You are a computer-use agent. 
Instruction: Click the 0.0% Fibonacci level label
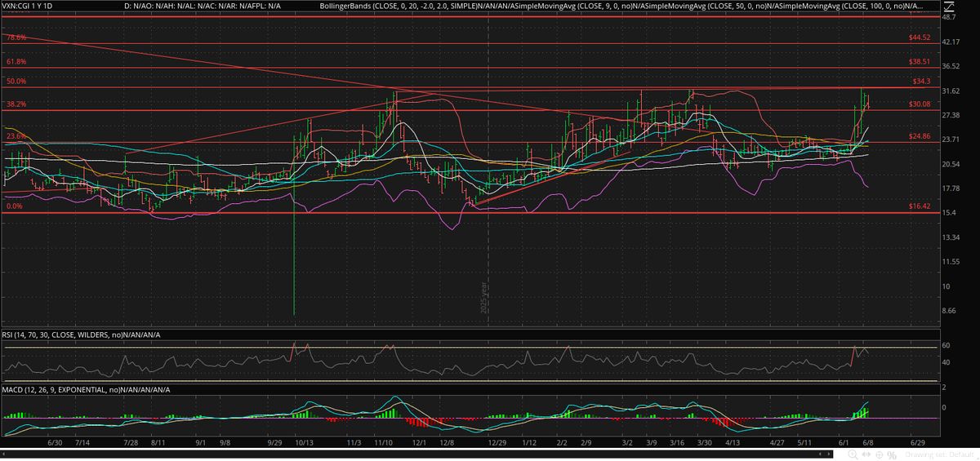pyautogui.click(x=13, y=206)
